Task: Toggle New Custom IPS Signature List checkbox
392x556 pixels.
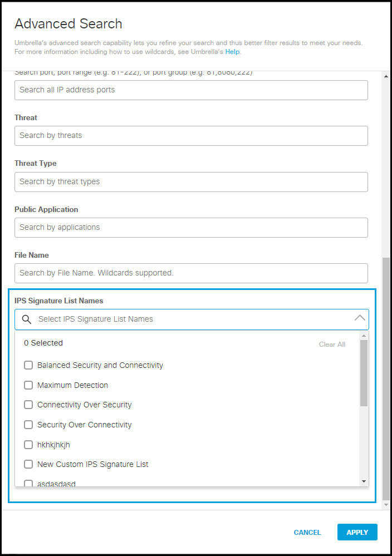Action: (28, 464)
